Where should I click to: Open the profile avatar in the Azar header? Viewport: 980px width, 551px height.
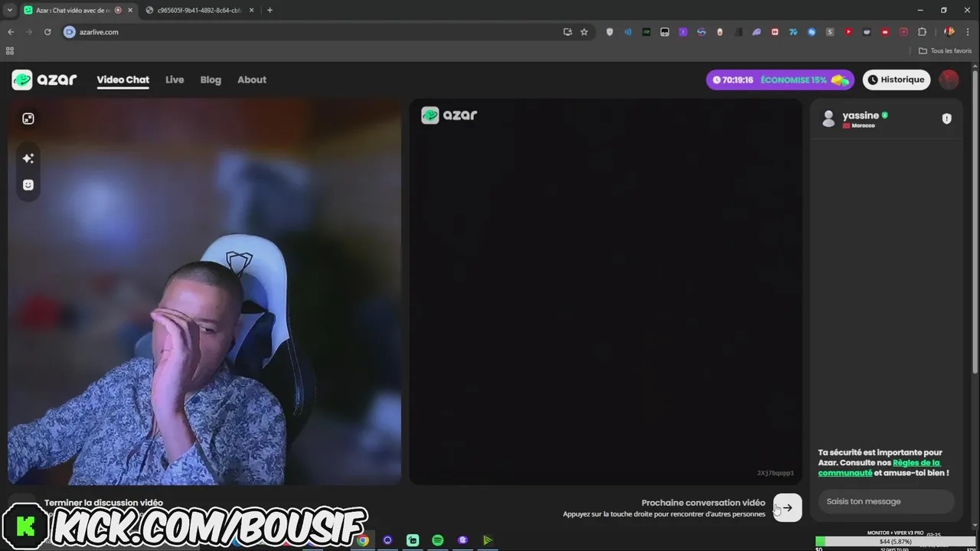pos(949,80)
